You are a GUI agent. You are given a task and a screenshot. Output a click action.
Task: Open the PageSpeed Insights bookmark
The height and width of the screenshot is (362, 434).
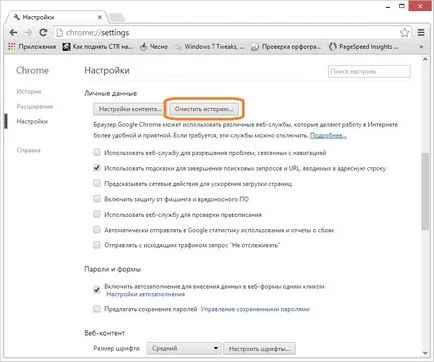pos(363,47)
